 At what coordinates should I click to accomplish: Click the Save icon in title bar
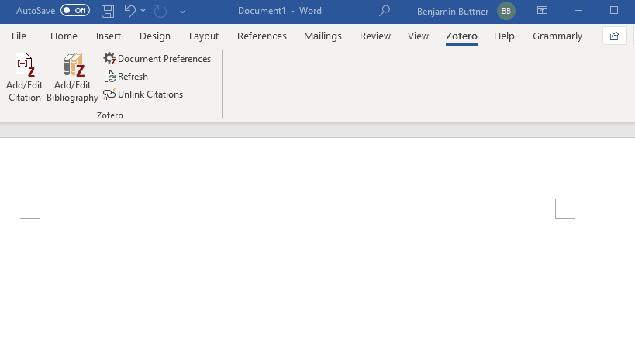pos(107,11)
